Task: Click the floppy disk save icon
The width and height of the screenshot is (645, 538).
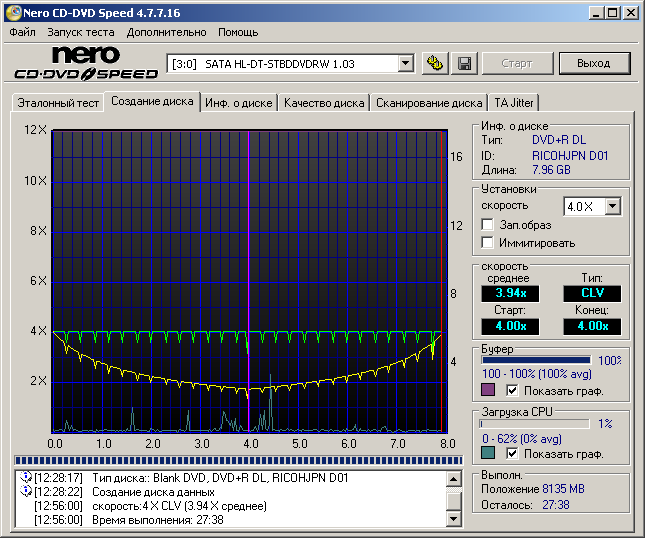Action: 465,64
